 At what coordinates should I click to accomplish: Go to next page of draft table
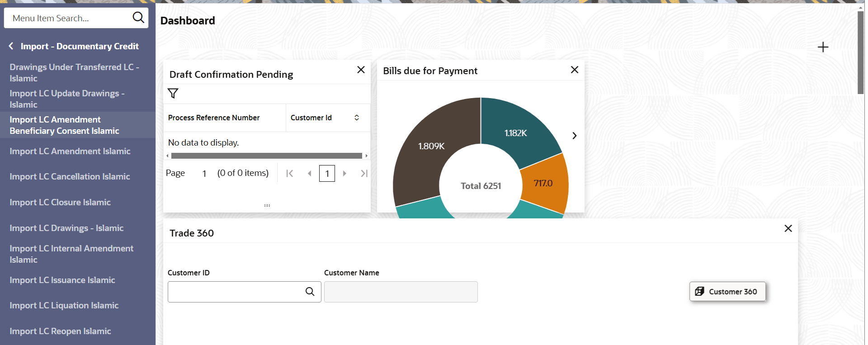(x=344, y=173)
